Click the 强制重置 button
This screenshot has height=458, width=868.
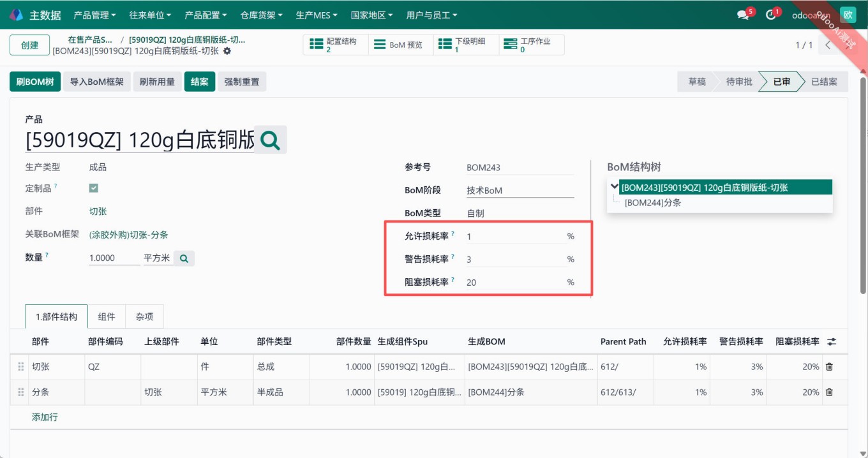click(x=242, y=82)
